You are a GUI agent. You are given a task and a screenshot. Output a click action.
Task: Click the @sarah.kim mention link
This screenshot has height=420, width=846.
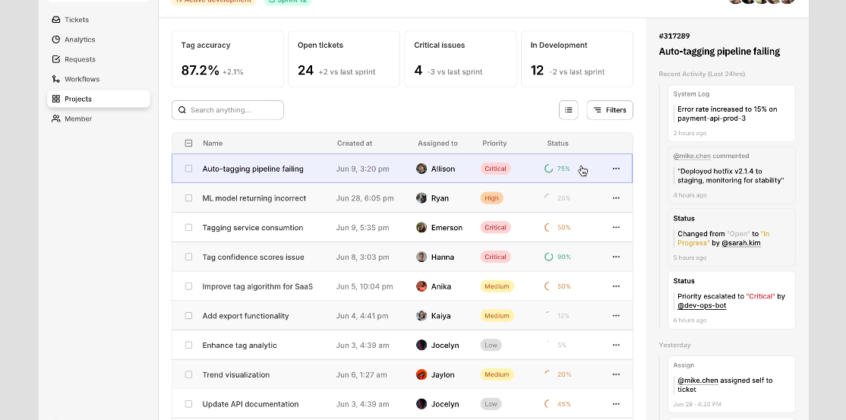[741, 243]
